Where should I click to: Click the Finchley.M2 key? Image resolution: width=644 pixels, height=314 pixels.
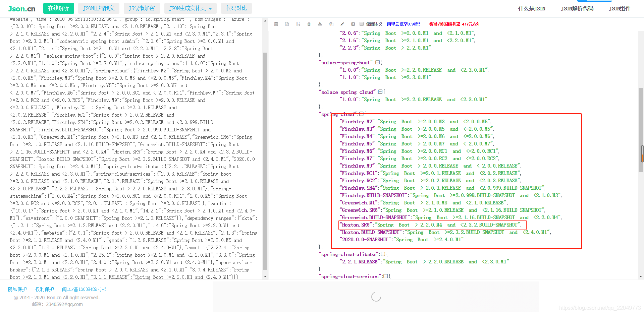tap(357, 122)
